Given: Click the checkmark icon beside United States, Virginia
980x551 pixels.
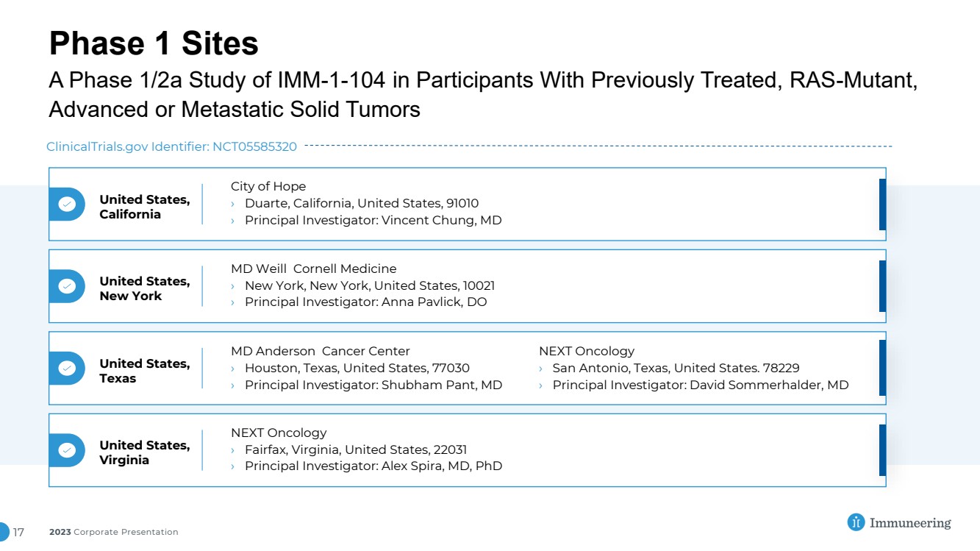Looking at the screenshot, I should point(67,450).
